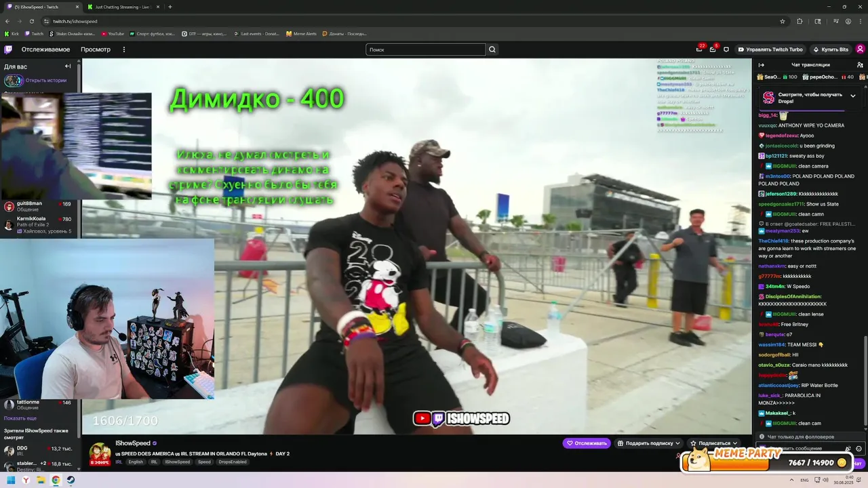This screenshot has width=868, height=488.
Task: Open the Following menu item in header
Action: (x=45, y=49)
